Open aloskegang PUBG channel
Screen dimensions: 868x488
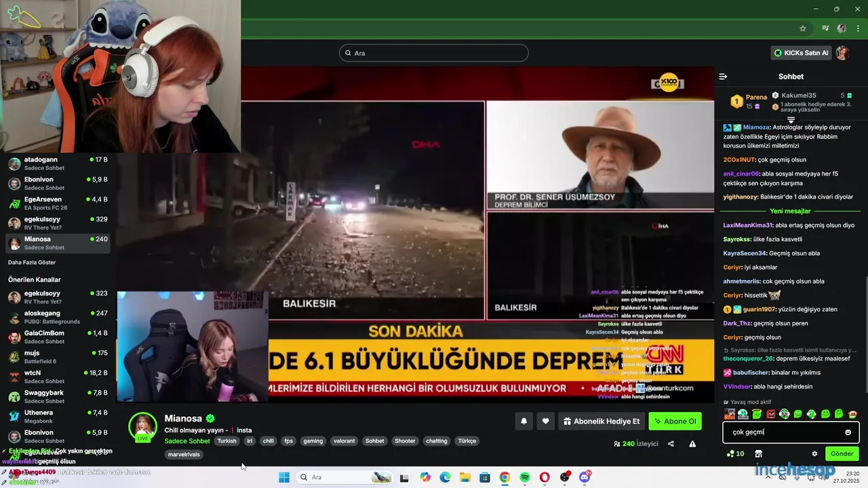[58, 317]
